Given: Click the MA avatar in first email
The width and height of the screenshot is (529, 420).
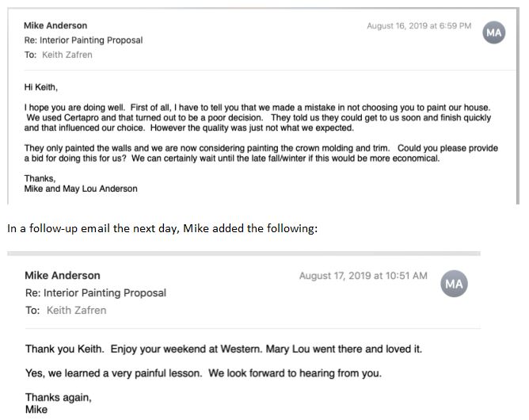Looking at the screenshot, I should coord(493,32).
